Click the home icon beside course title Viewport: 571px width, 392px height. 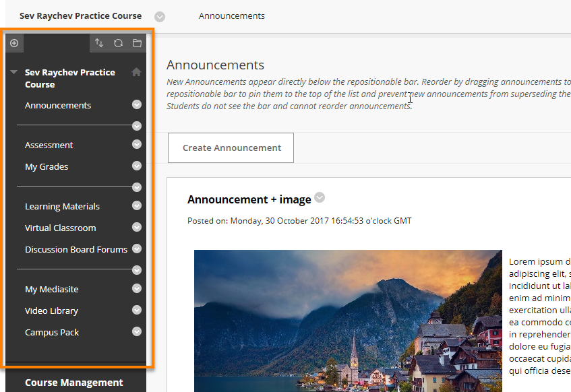137,72
